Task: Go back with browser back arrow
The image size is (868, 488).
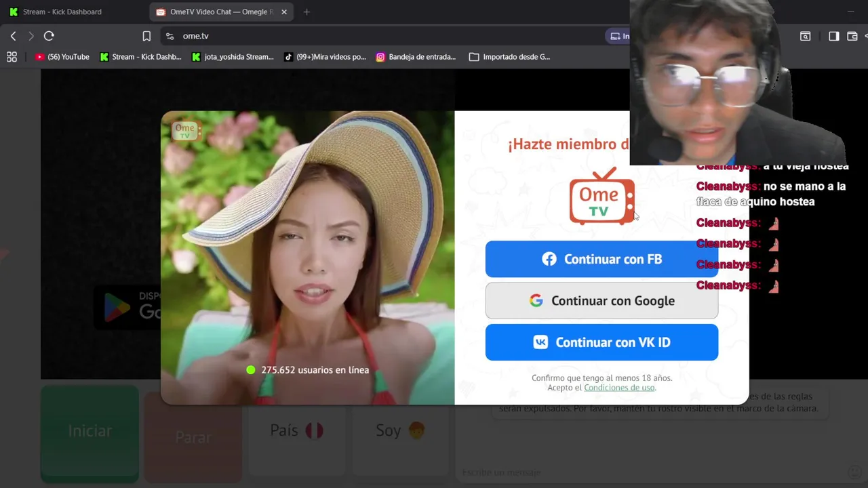Action: 13,36
